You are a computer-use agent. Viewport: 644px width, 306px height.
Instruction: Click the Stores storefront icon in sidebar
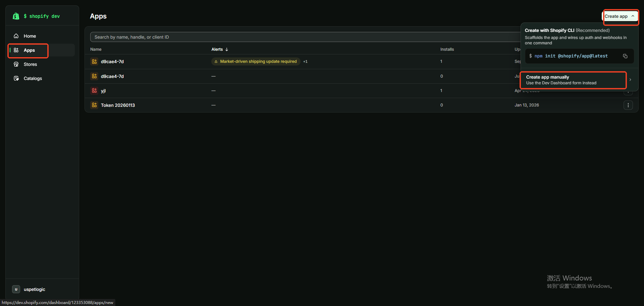tap(16, 64)
